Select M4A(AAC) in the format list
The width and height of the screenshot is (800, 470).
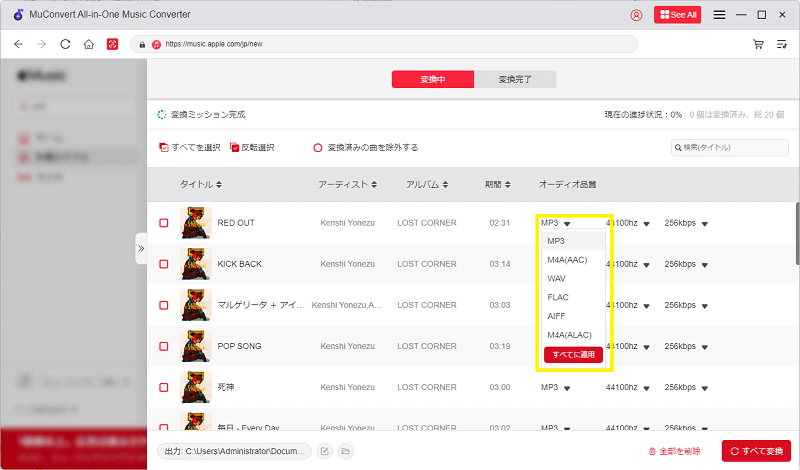573,260
